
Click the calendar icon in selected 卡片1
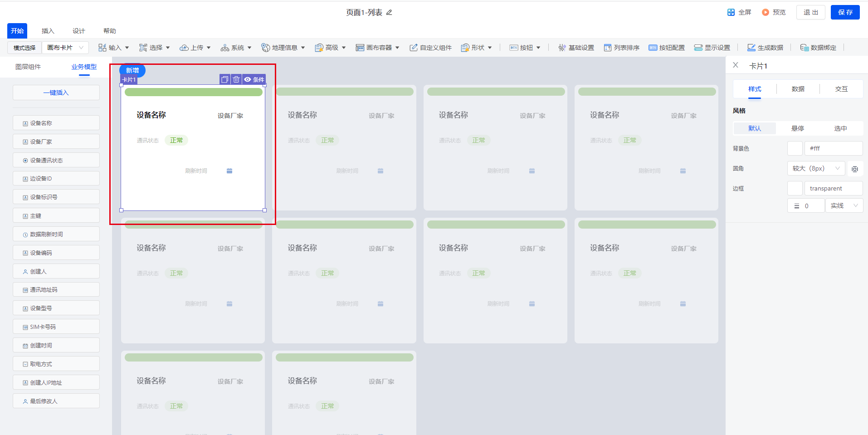[229, 171]
